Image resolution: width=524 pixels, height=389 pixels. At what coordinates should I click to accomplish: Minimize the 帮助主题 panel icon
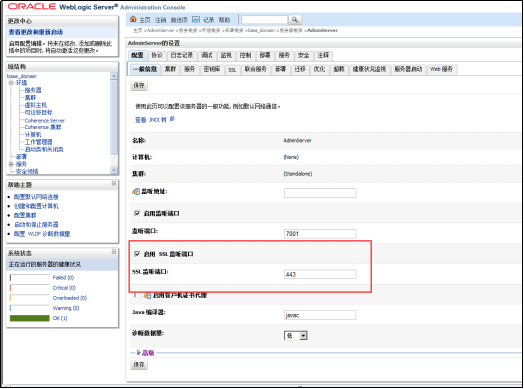pos(114,183)
